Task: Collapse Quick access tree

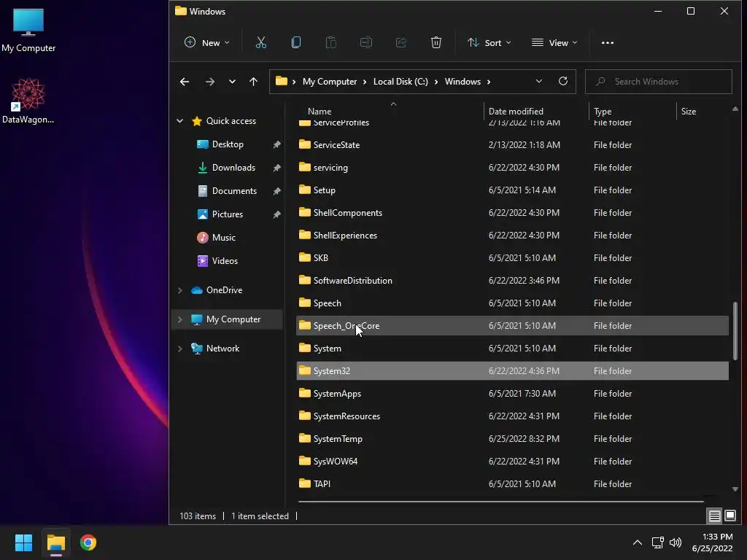Action: [x=179, y=121]
